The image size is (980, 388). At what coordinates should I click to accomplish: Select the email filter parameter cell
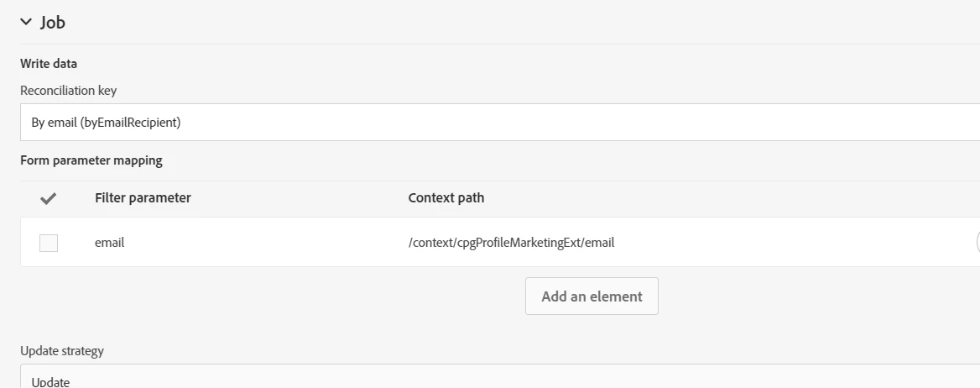point(110,243)
